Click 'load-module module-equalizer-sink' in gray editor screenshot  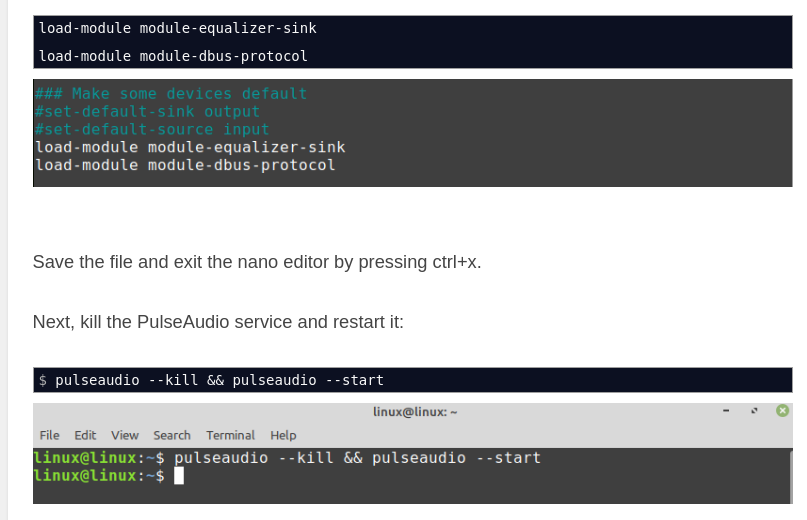[x=190, y=147]
